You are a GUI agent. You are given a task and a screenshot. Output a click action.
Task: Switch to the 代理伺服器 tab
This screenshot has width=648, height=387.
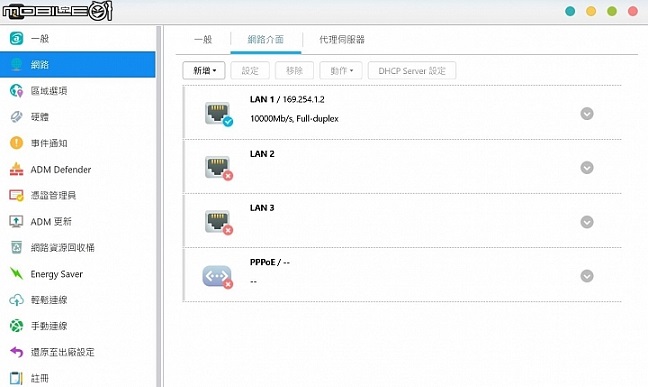(342, 40)
